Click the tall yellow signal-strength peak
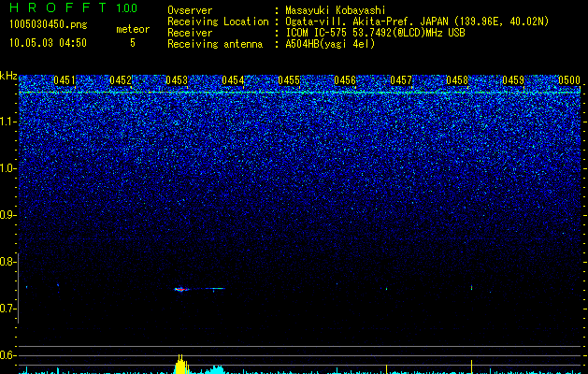 tap(180, 365)
